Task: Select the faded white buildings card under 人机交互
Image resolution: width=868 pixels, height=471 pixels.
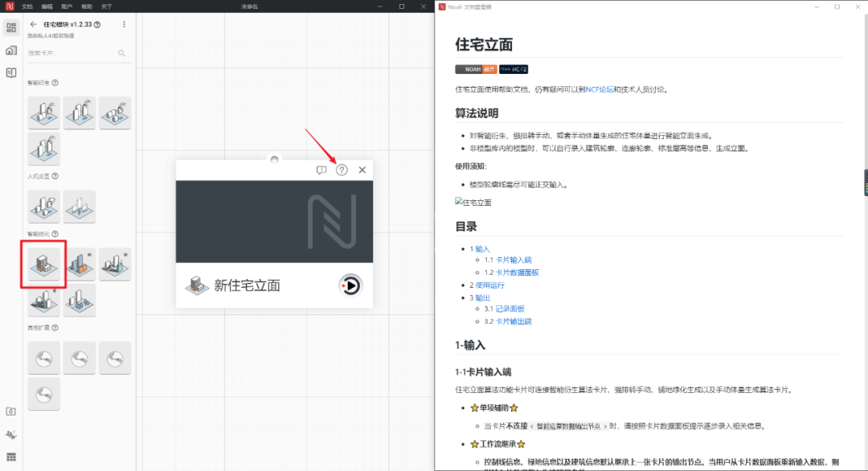Action: pos(79,207)
